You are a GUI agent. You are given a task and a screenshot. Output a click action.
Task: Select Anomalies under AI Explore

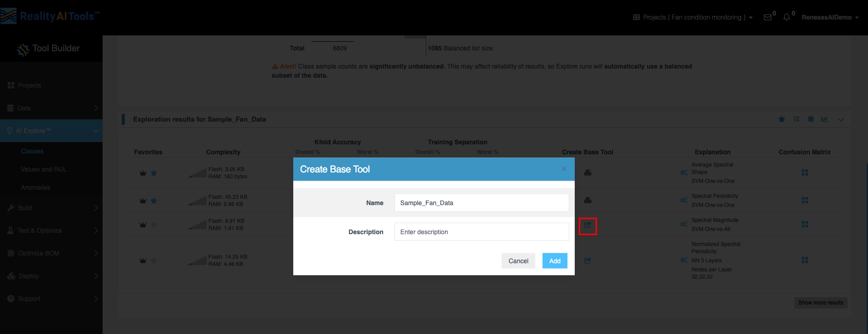pos(35,187)
